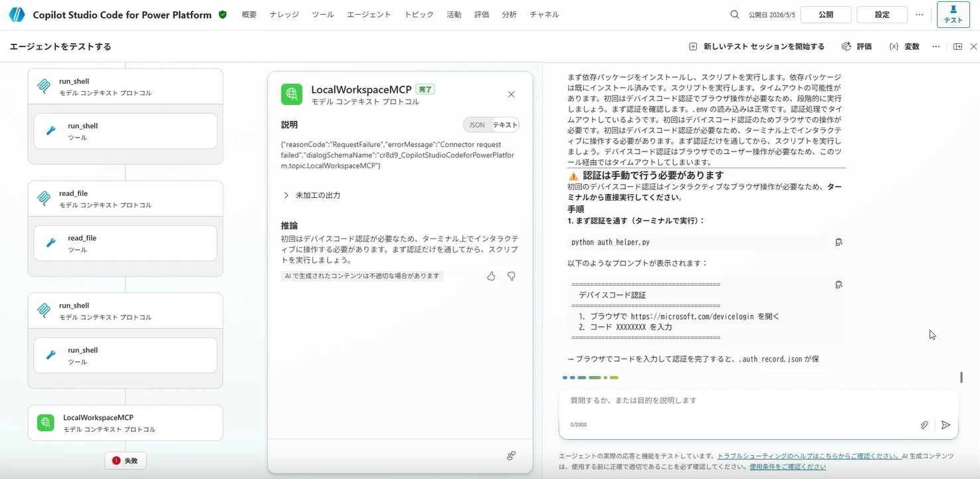Select the read_file ツール card
980x479 pixels.
pos(126,243)
